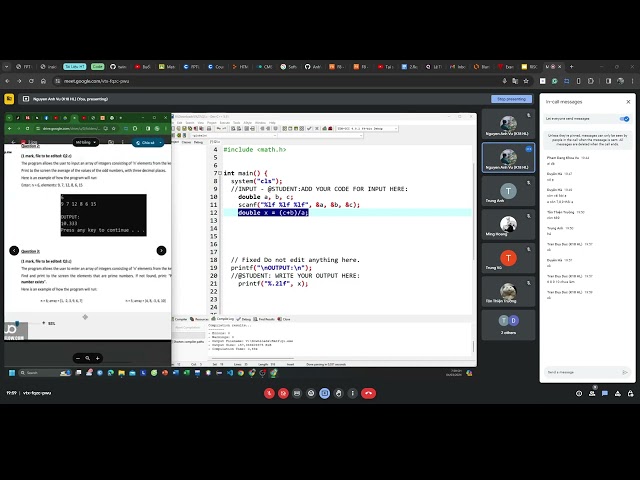
Task: Open the Tools menu in Dev-C++
Action: click(x=236, y=122)
